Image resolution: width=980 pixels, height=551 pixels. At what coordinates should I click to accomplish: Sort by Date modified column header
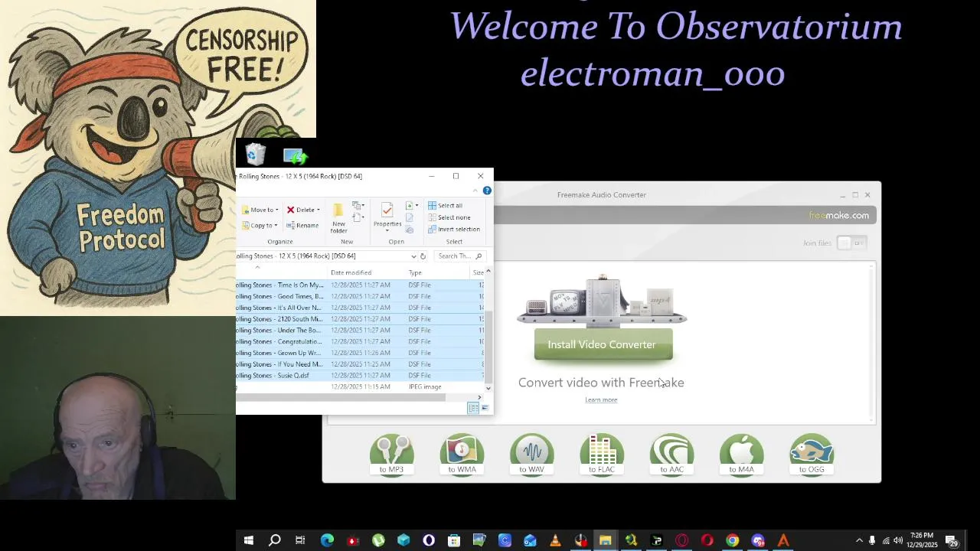(351, 272)
